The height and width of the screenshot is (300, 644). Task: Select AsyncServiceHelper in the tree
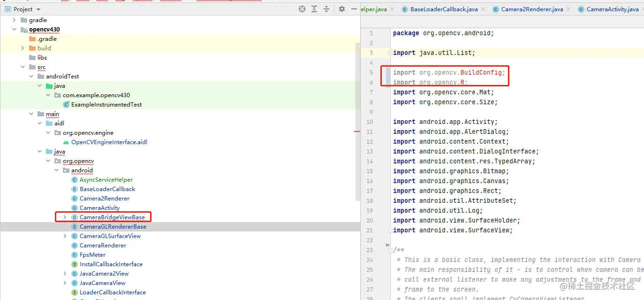pos(106,180)
